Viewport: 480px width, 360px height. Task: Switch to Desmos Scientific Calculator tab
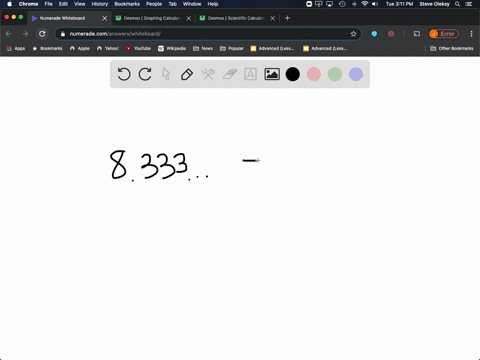(236, 18)
